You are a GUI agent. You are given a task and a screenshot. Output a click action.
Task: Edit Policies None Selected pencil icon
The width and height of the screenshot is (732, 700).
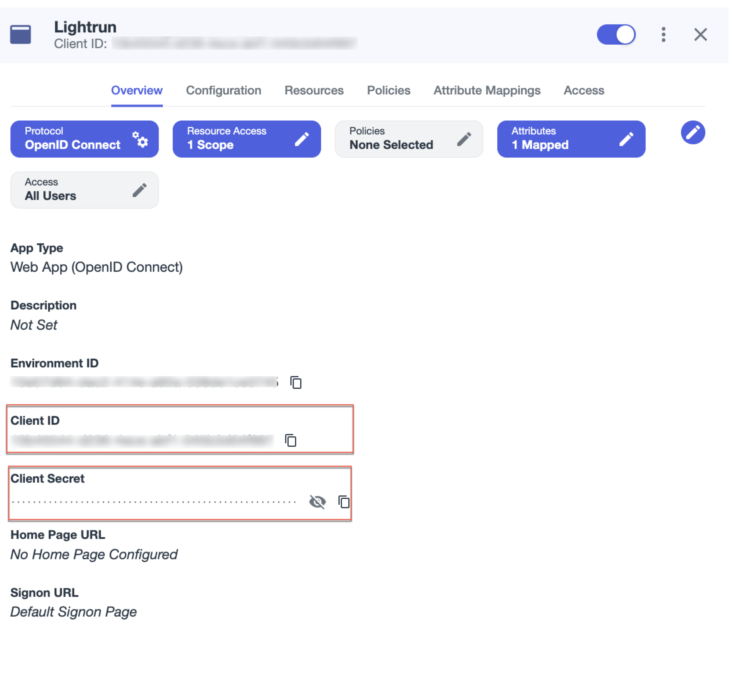464,139
